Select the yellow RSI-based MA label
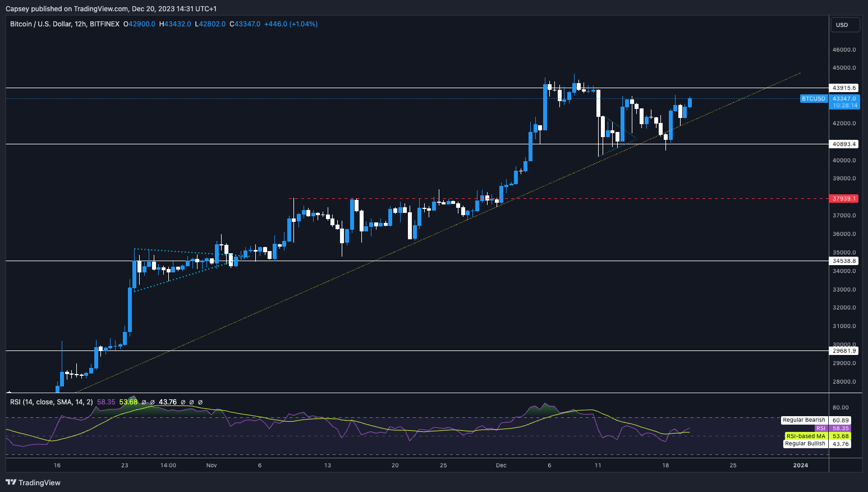The image size is (868, 492). (x=805, y=436)
